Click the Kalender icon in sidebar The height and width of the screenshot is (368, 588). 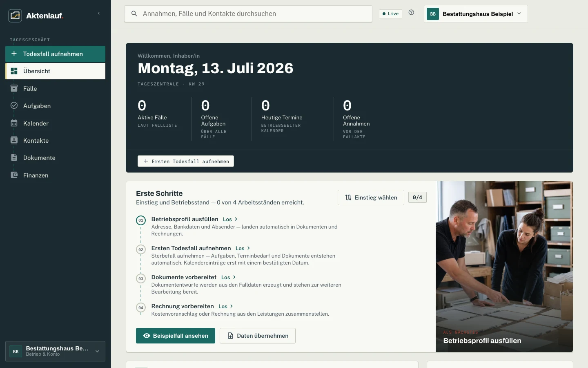(x=14, y=123)
